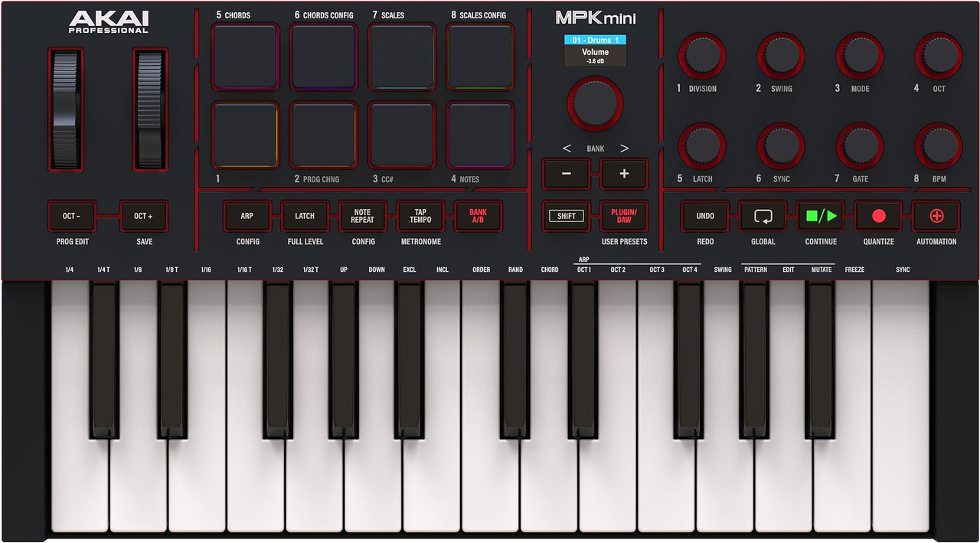Click the Global loop icon

pyautogui.click(x=763, y=216)
